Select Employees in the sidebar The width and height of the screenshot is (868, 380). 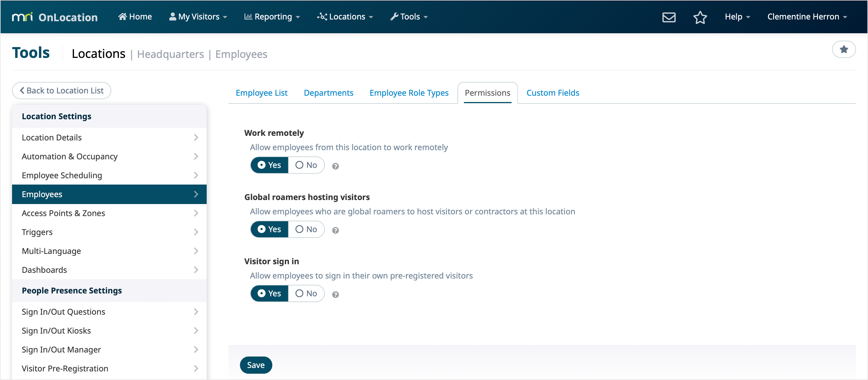point(109,194)
